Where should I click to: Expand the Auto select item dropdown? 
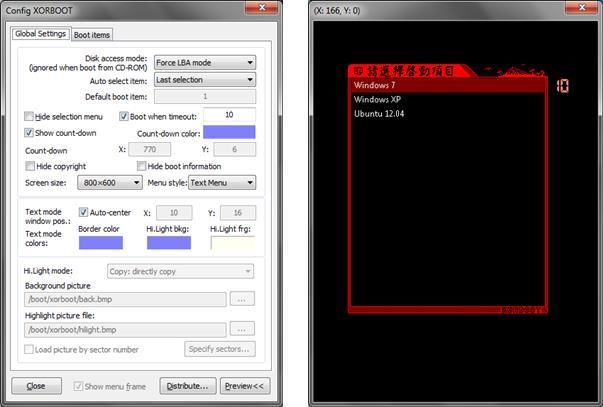pos(205,80)
